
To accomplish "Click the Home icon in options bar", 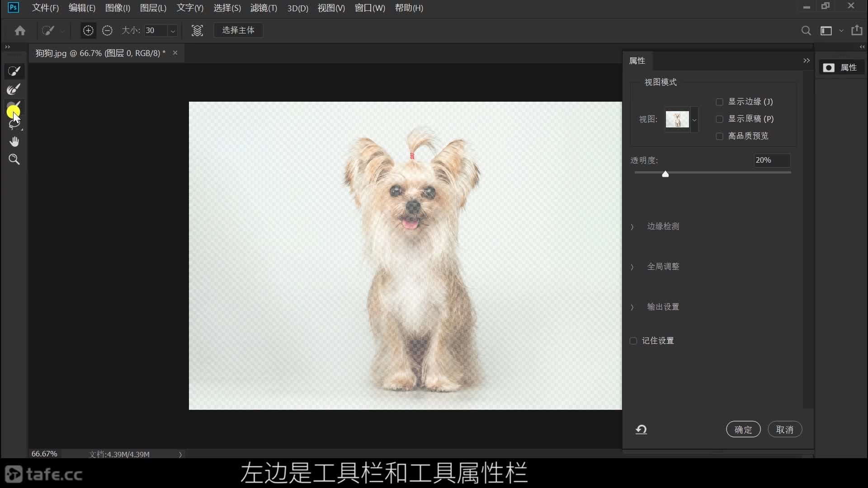I will (x=20, y=30).
